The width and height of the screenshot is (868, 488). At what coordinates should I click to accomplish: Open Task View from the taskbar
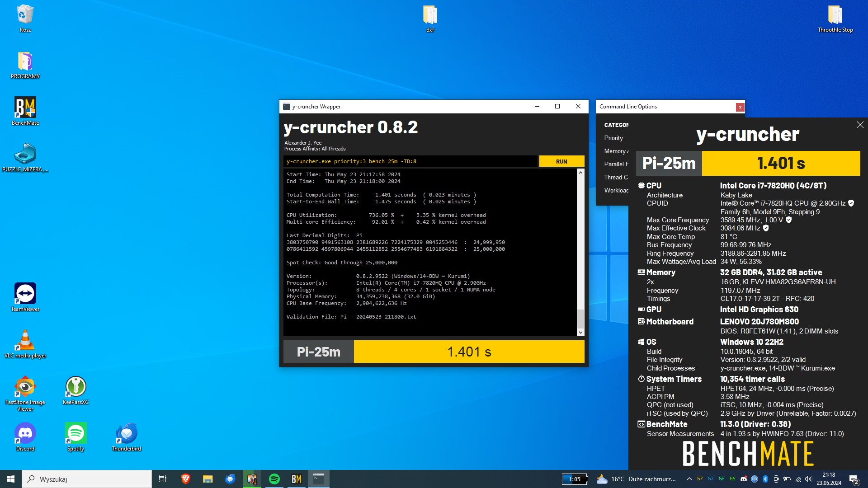coord(163,479)
